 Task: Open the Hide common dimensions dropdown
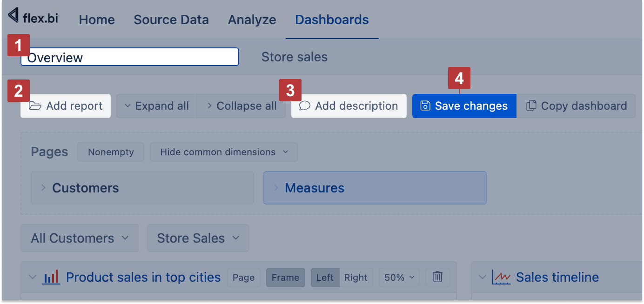coord(223,152)
